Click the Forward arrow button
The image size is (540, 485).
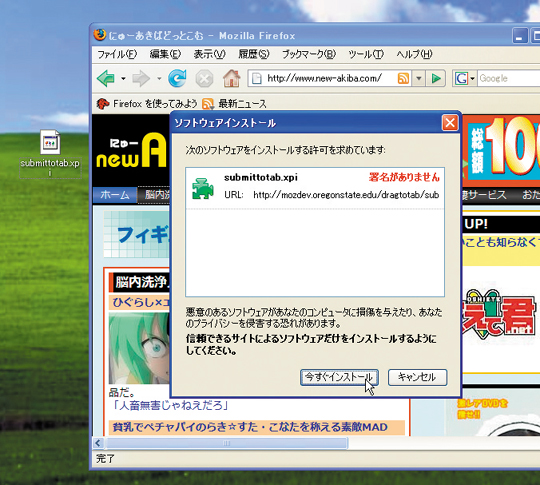pyautogui.click(x=141, y=79)
